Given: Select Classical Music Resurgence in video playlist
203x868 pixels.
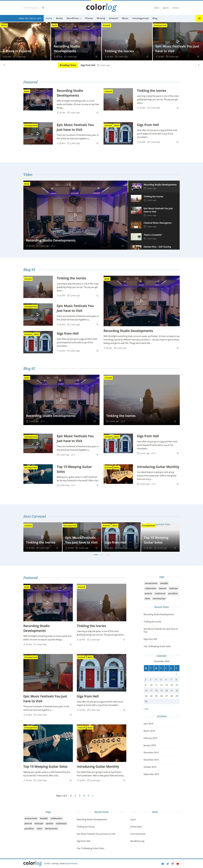Looking at the screenshot, I should 157,223.
